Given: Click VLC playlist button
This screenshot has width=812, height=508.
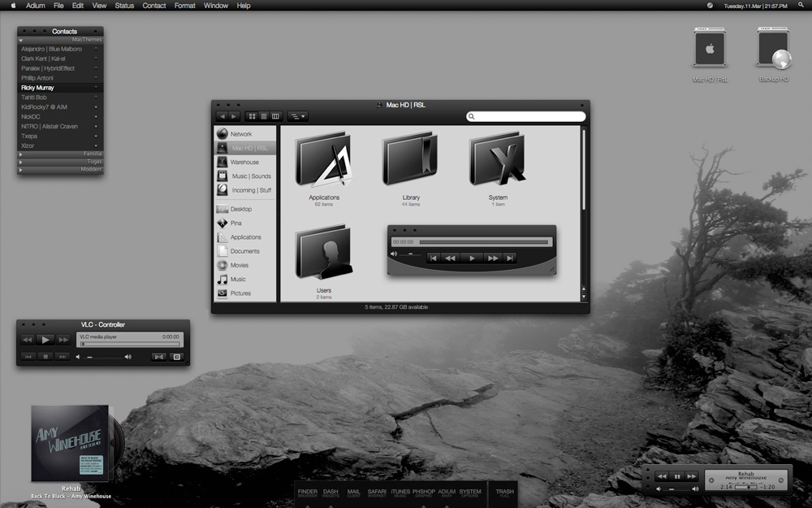Looking at the screenshot, I should click(x=176, y=357).
